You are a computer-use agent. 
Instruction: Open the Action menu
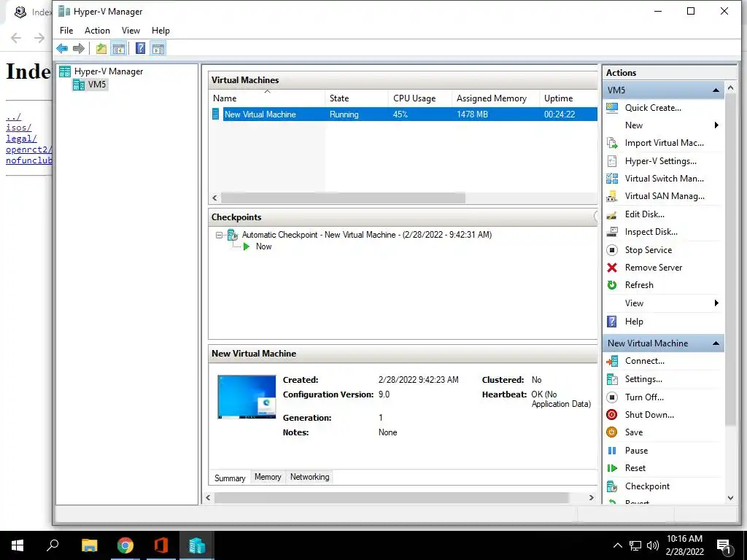97,31
